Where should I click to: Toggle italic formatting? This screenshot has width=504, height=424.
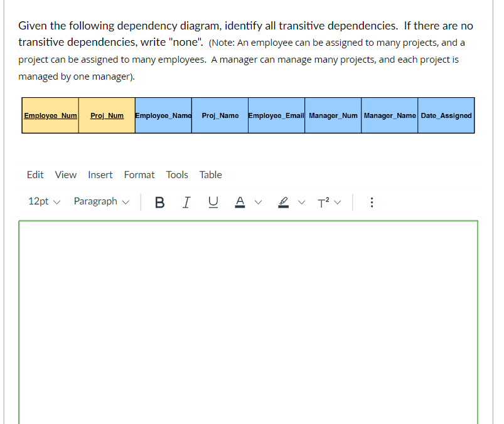pyautogui.click(x=186, y=202)
